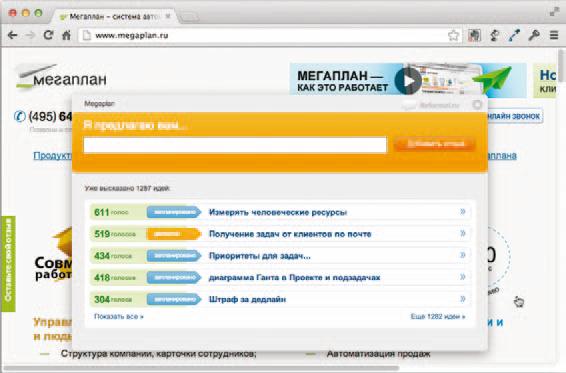Click the wrench extension icon
This screenshot has height=373, width=566.
pos(534,35)
